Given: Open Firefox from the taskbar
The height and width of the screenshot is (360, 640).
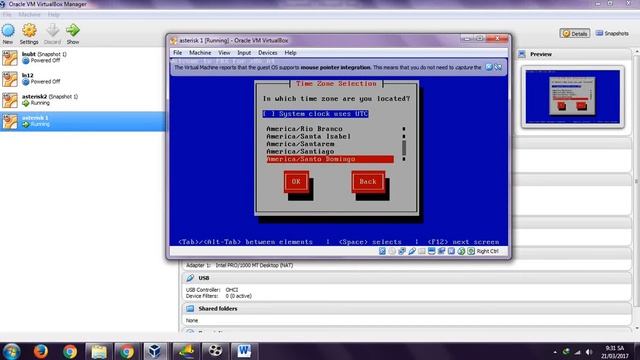Looking at the screenshot, I should coord(41,351).
